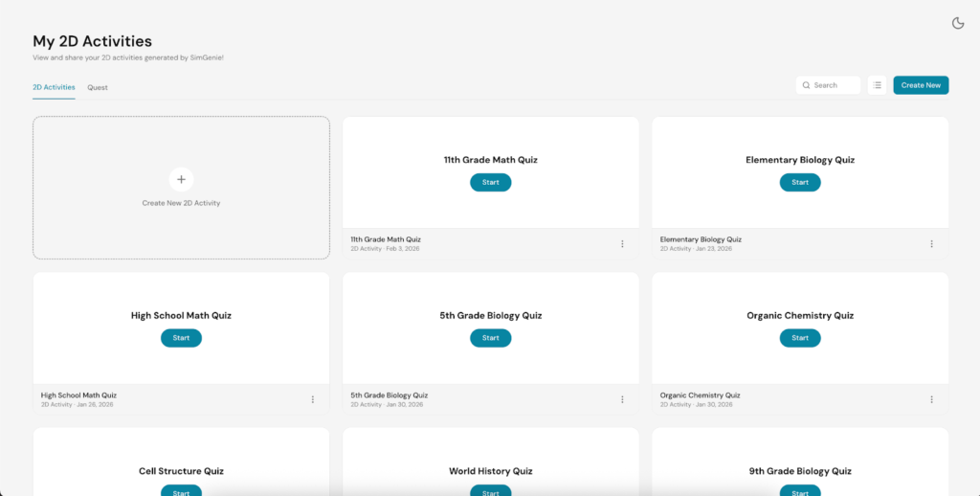980x496 pixels.
Task: Start the 11th Grade Math Quiz
Action: [x=490, y=182]
